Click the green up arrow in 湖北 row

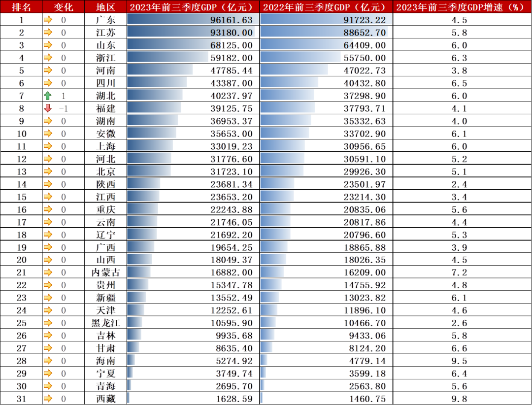coord(48,96)
